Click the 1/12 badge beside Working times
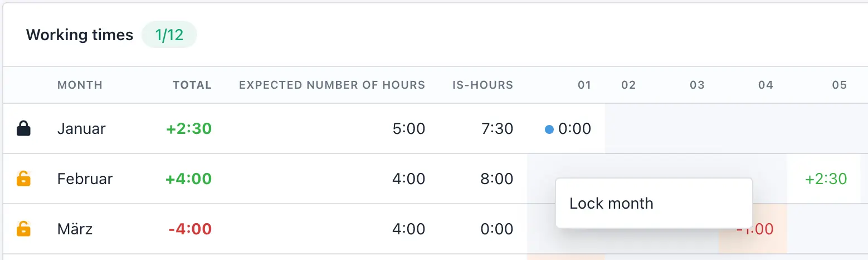The image size is (868, 260). click(169, 35)
